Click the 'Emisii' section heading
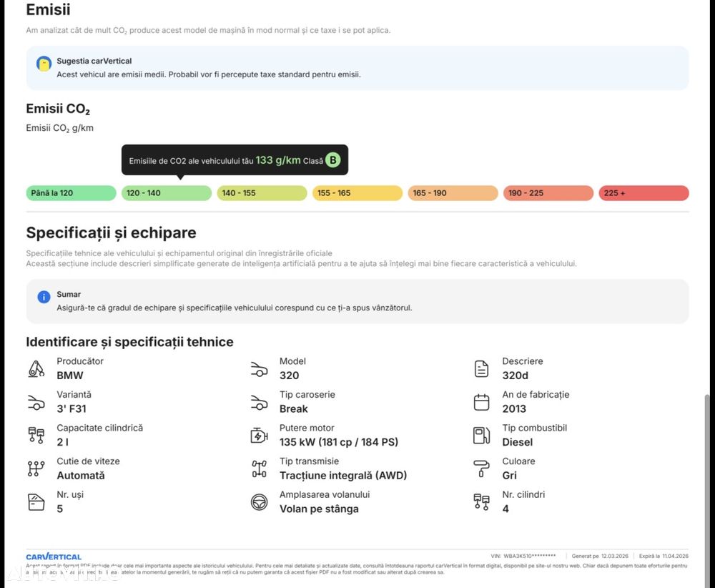715x588 pixels. click(49, 9)
